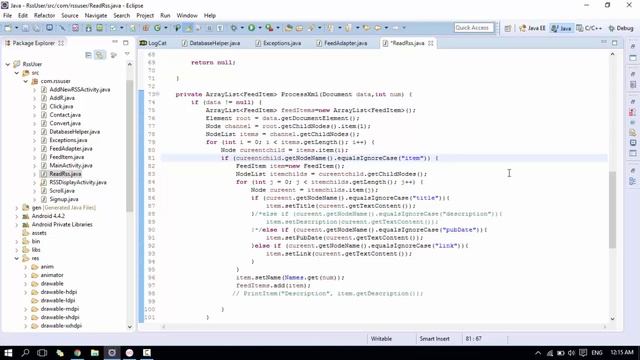Expand Android Private Libraries node
The image size is (640, 360).
17,224
